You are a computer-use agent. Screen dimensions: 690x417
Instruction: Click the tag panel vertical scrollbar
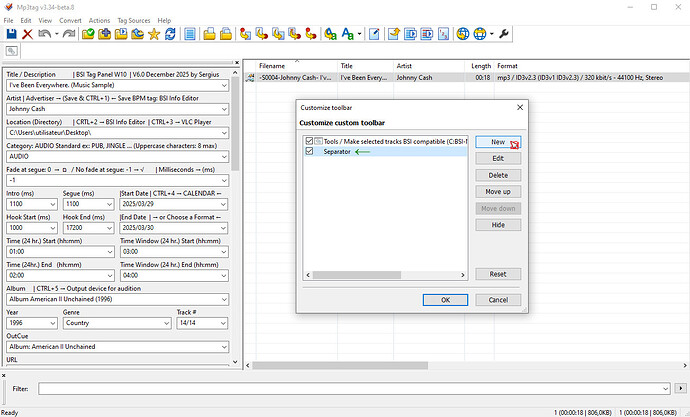pyautogui.click(x=235, y=125)
